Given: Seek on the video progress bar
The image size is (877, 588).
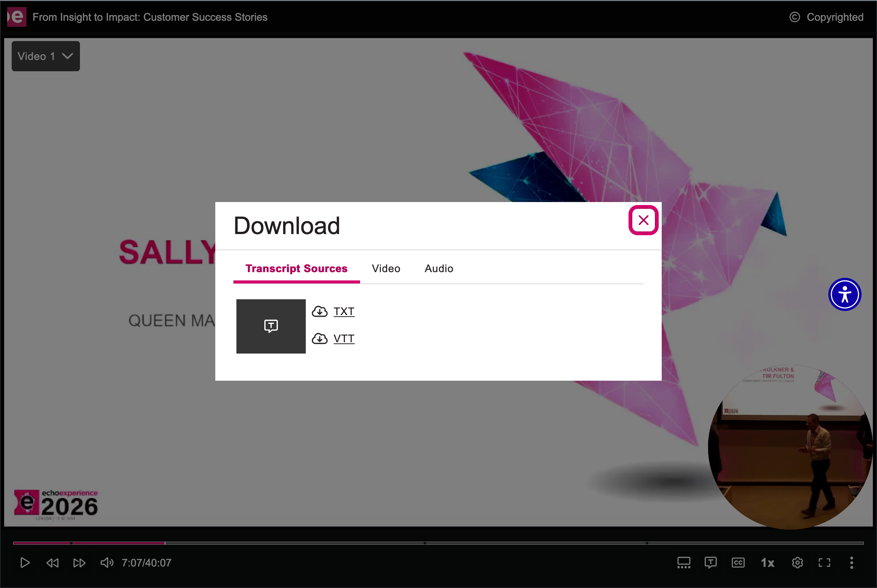Looking at the screenshot, I should pos(438,543).
